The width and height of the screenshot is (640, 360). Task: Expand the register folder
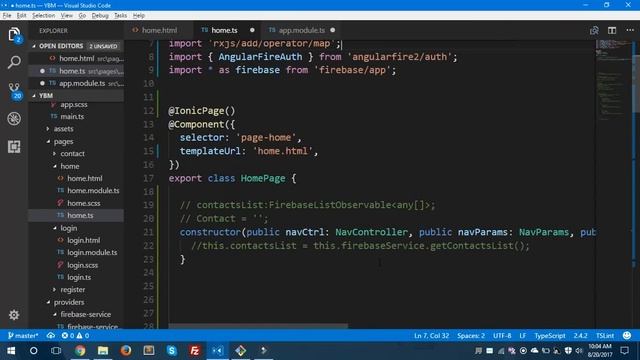[x=73, y=289]
